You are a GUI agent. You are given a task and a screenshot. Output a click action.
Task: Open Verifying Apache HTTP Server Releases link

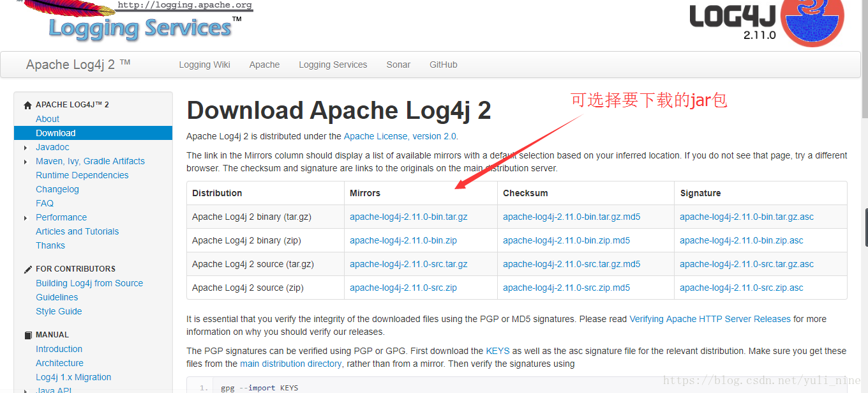710,319
